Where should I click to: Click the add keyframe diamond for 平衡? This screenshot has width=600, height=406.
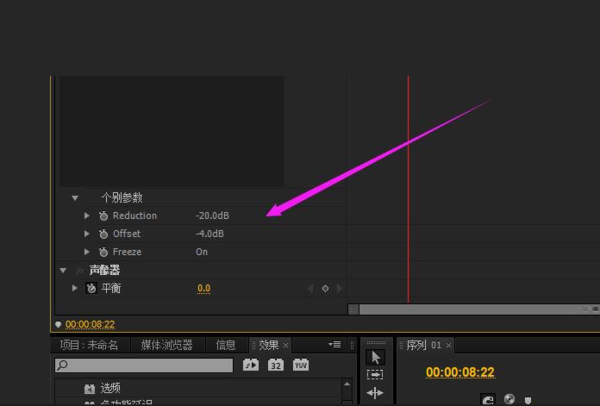click(325, 288)
